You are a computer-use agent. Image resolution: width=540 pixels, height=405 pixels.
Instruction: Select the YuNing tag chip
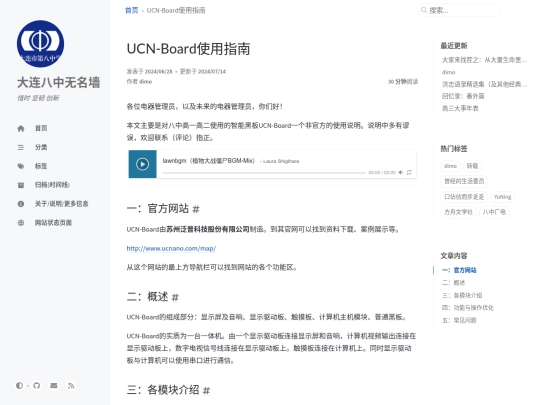(x=502, y=197)
